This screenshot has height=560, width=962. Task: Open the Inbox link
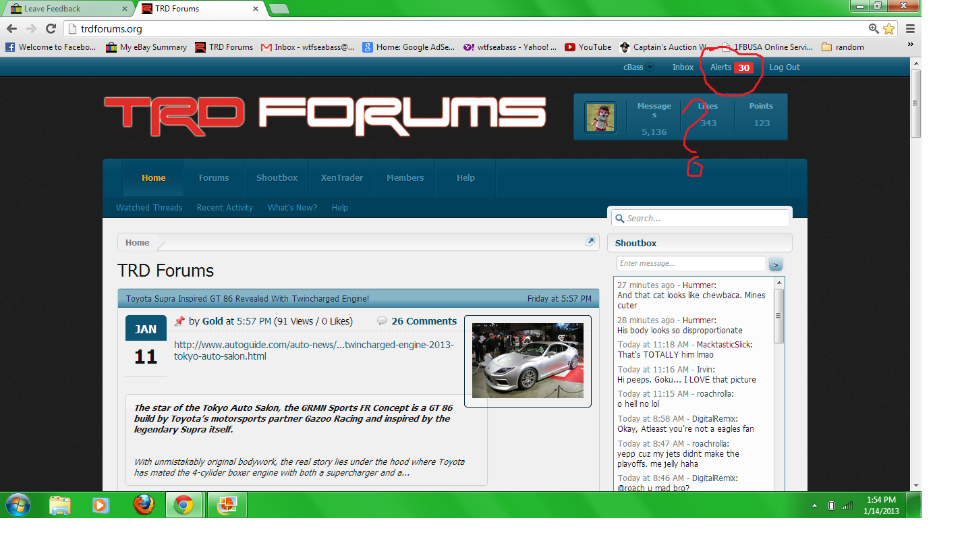pyautogui.click(x=683, y=67)
